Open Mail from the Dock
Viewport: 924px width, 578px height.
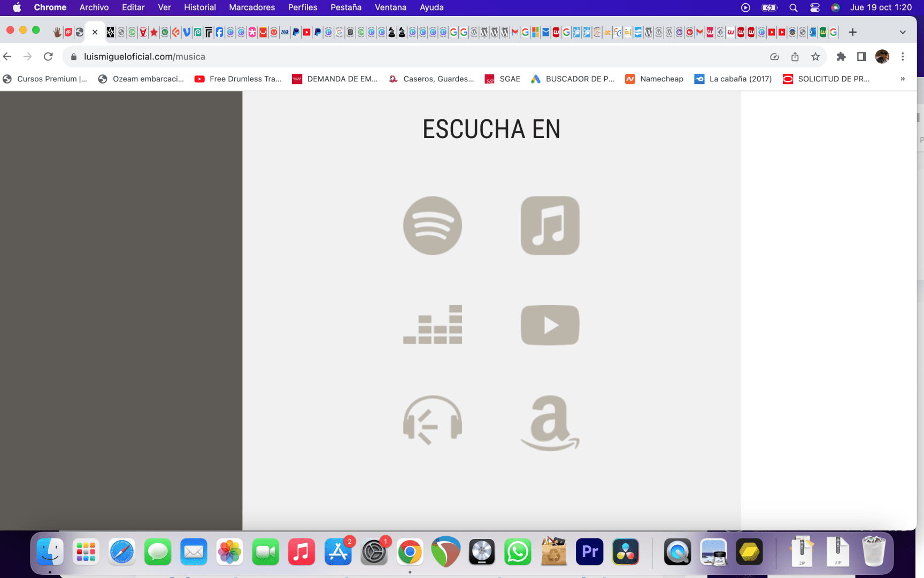pyautogui.click(x=194, y=552)
